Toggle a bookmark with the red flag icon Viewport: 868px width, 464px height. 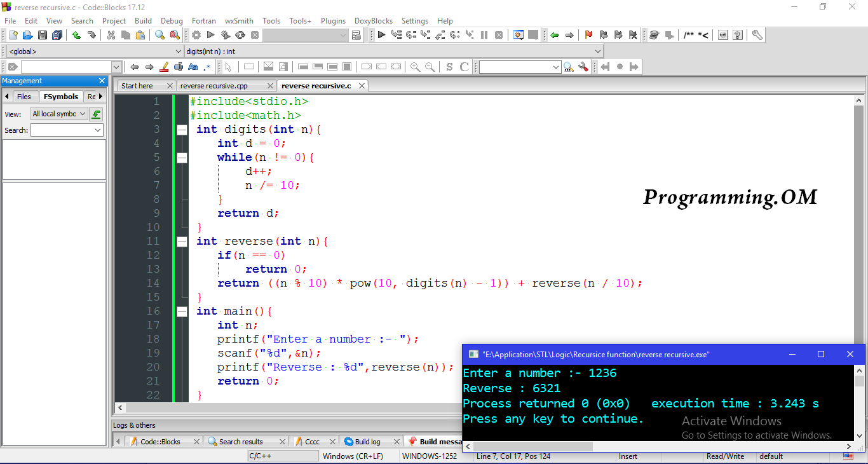588,35
